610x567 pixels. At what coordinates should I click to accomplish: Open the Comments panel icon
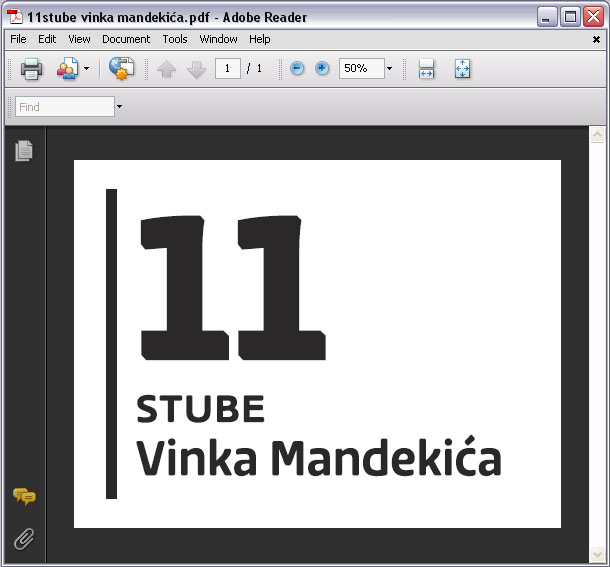point(24,497)
